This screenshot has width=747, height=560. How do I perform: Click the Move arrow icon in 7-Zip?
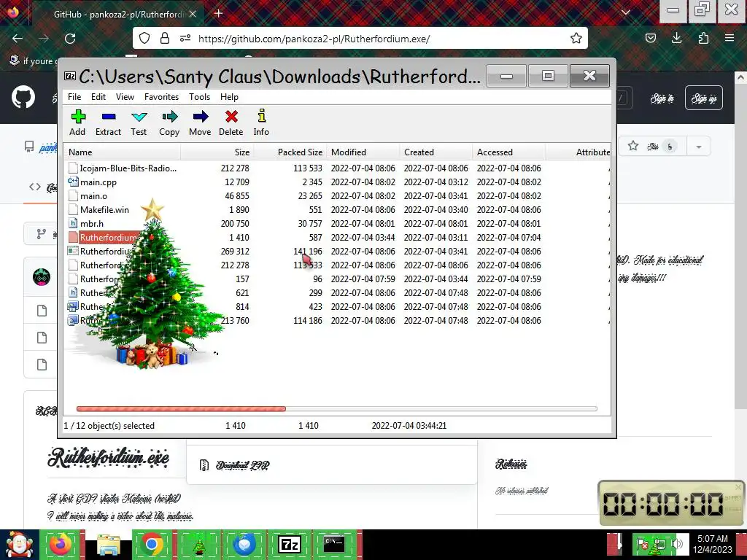click(200, 122)
